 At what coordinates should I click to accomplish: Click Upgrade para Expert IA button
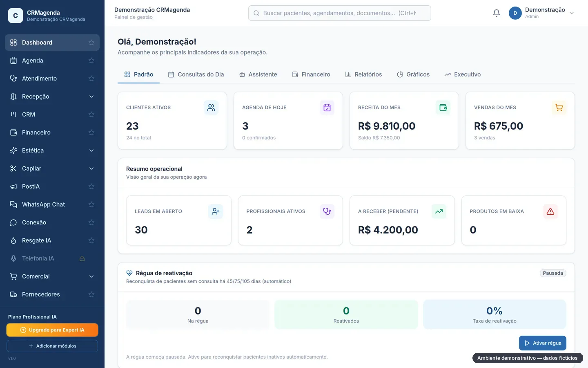coord(52,330)
